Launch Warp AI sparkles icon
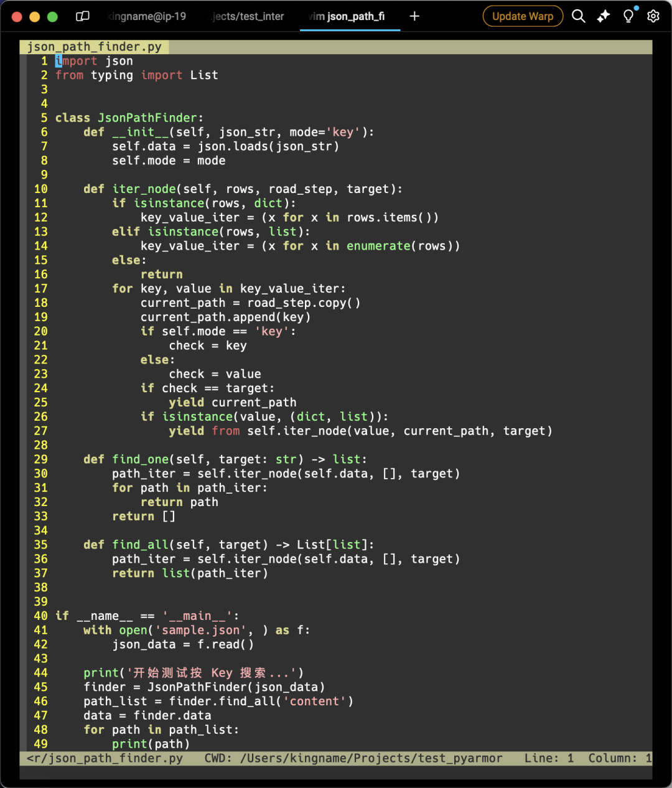The image size is (672, 788). pos(604,16)
